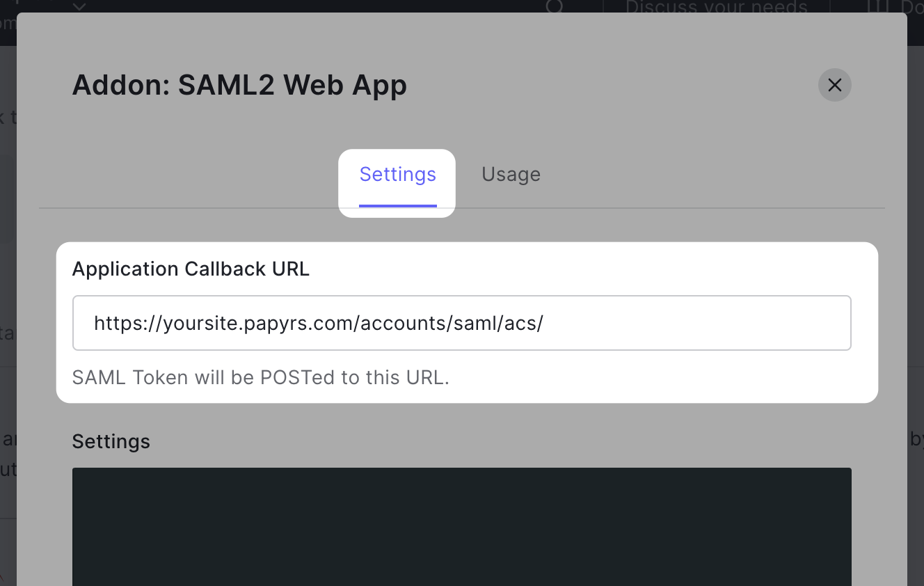Close the SAML2 Web App addon dialog
This screenshot has width=924, height=586.
834,85
